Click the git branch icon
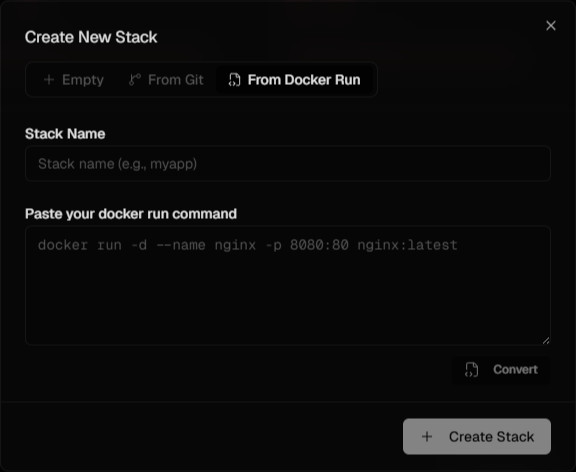Viewport: 576px width, 472px height. [135, 80]
